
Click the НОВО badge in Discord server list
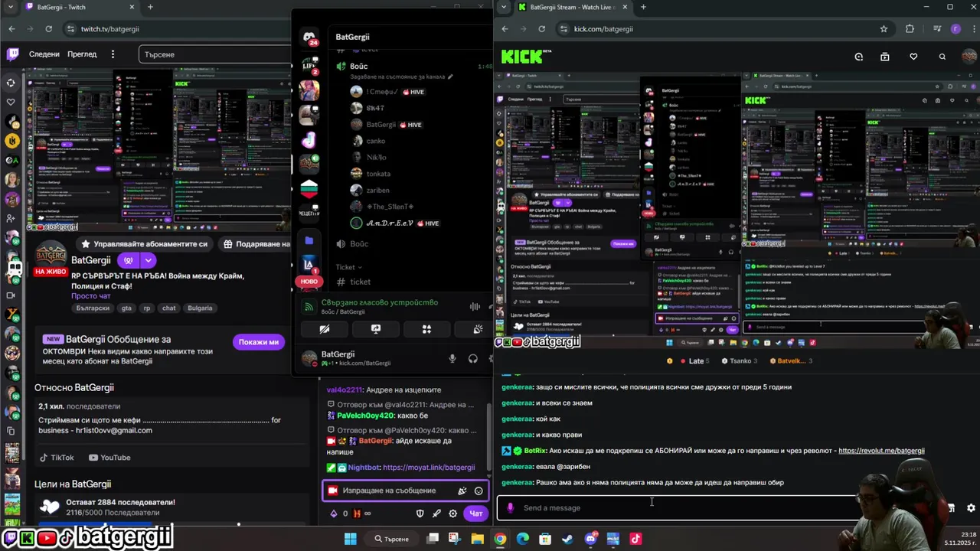(309, 281)
